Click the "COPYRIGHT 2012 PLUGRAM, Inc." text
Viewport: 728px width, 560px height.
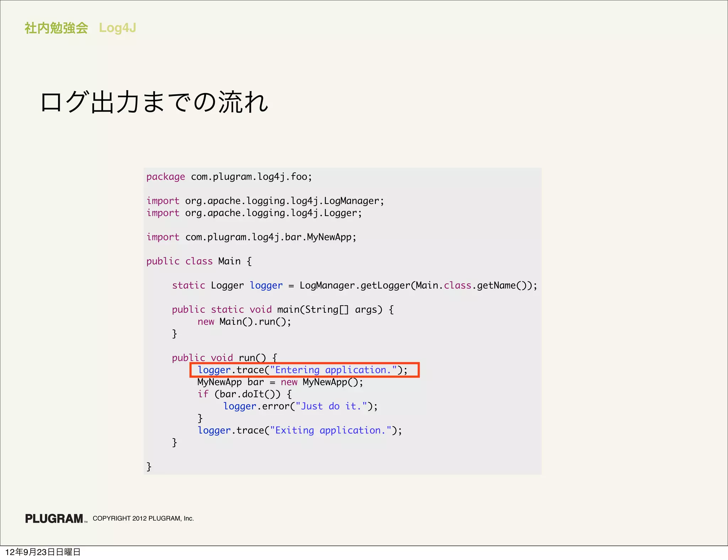[143, 518]
